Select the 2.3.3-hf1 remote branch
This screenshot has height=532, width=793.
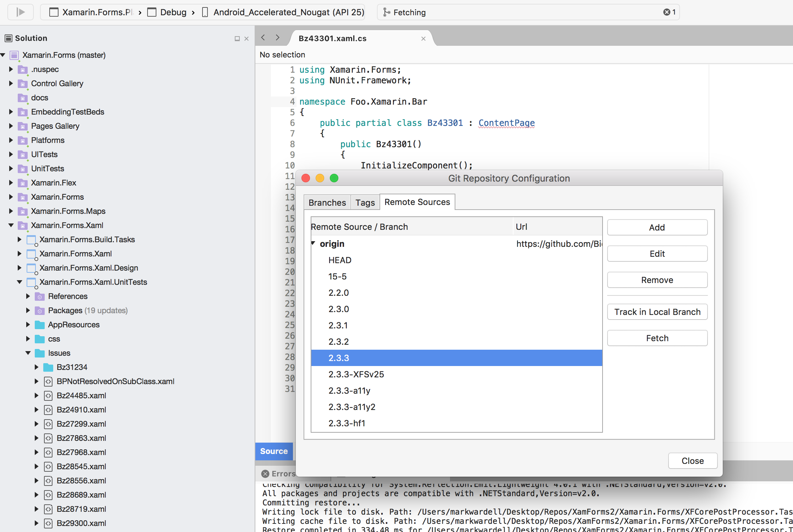tap(457, 423)
